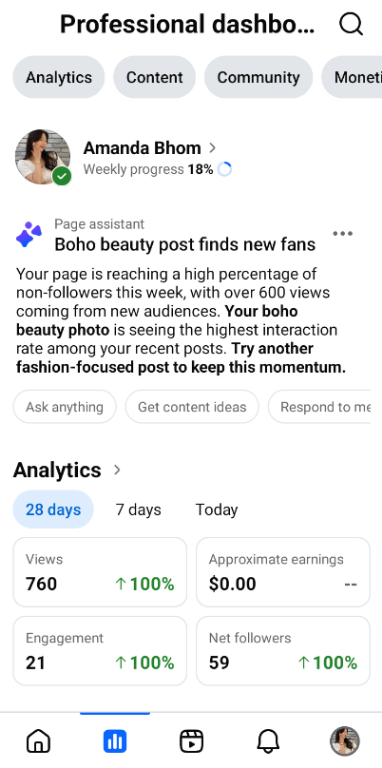Tap the weekly progress ring
The width and height of the screenshot is (382, 768).
pyautogui.click(x=224, y=169)
